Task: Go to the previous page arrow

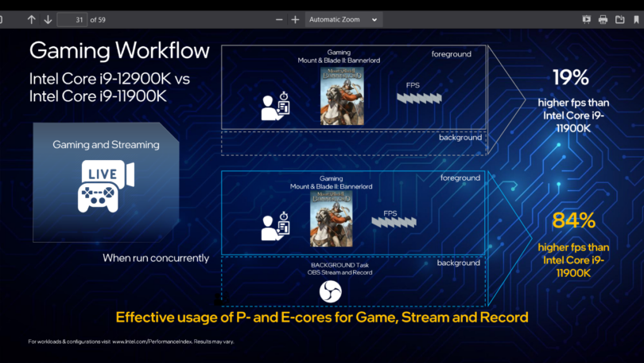Action: 32,19
